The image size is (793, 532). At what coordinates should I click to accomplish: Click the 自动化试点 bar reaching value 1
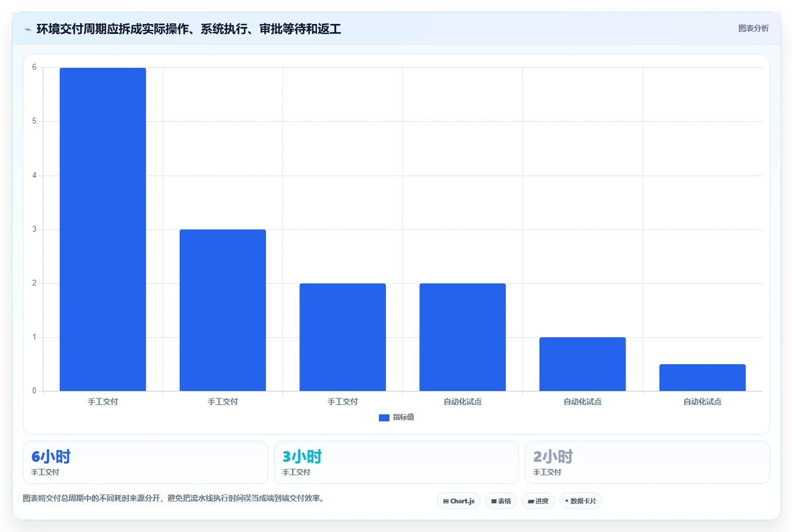click(x=583, y=364)
